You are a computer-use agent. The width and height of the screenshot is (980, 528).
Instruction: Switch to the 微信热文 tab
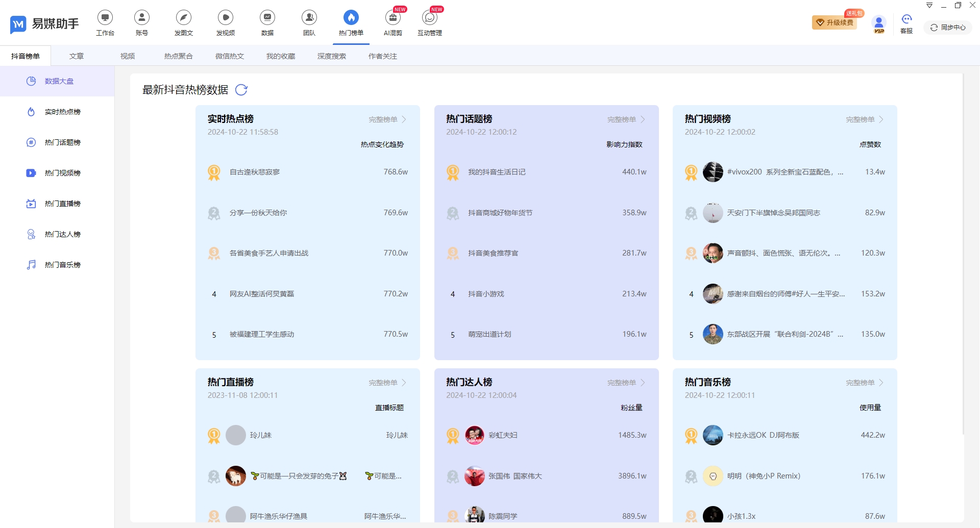tap(230, 56)
